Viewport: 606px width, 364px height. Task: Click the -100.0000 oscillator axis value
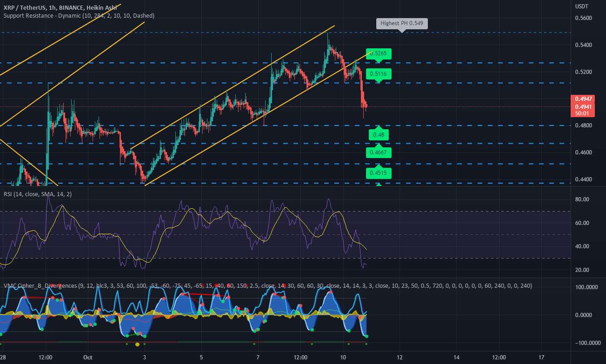587,343
